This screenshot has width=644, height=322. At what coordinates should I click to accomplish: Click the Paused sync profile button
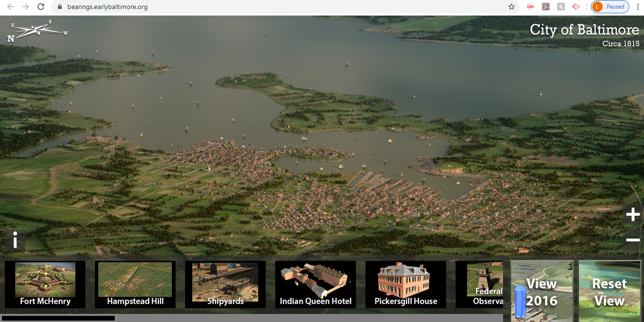610,6
